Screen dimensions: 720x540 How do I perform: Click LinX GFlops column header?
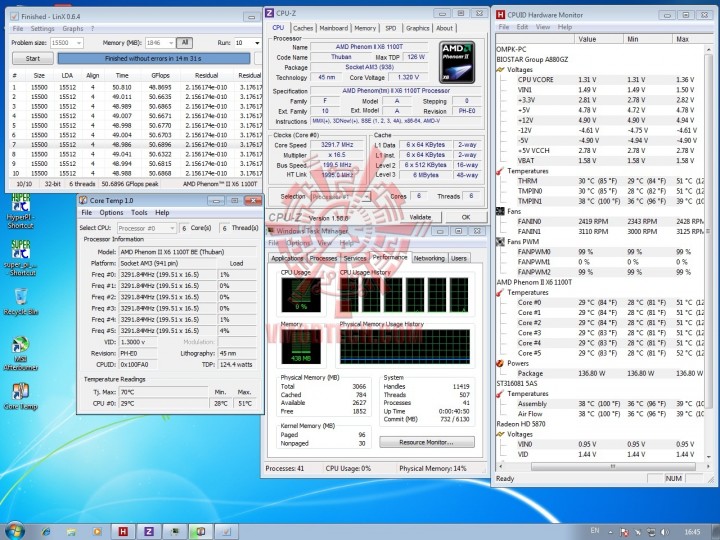tap(160, 75)
